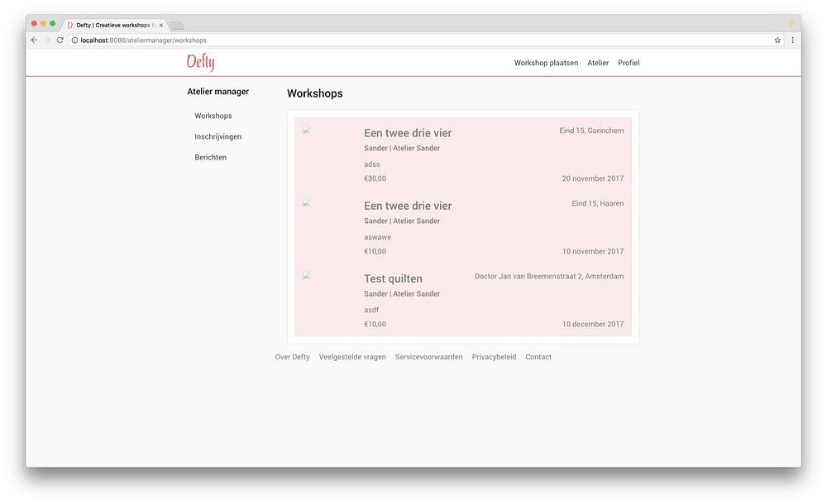Screen dimensions: 827x504
Task: Reload the page with the refresh icon
Action: (60, 40)
